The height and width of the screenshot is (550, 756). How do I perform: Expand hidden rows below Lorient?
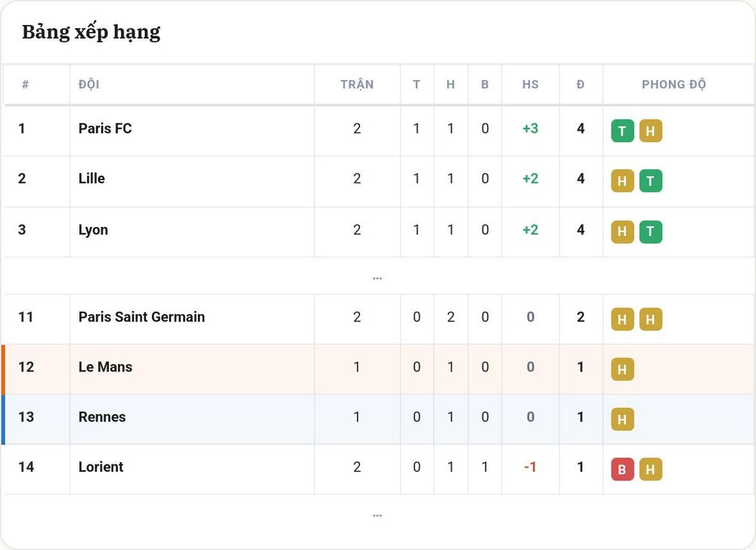(377, 515)
